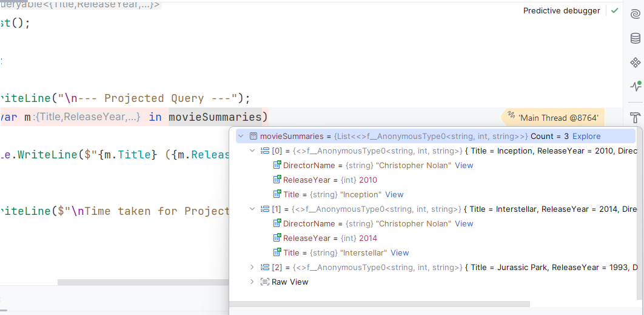The width and height of the screenshot is (644, 315).
Task: Open View link for Inception's DirectorName
Action: pos(464,165)
